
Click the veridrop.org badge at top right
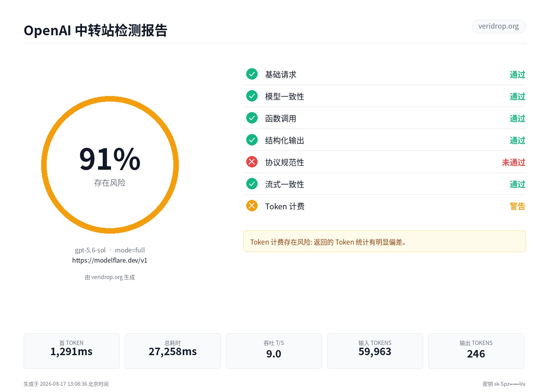coord(499,26)
